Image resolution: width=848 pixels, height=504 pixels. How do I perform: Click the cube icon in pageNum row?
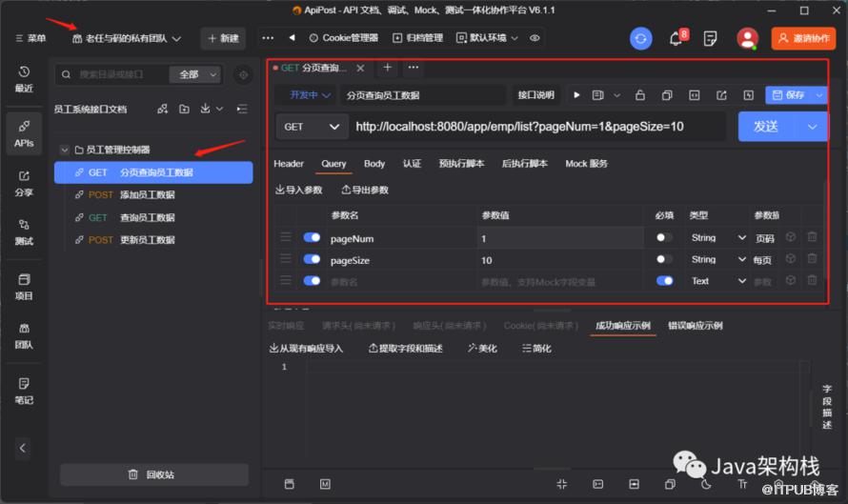[791, 237]
